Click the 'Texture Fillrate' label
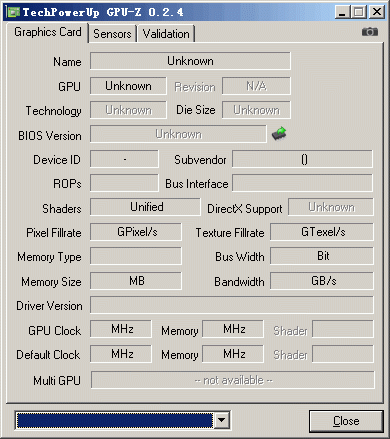The width and height of the screenshot is (390, 439). coord(230,233)
